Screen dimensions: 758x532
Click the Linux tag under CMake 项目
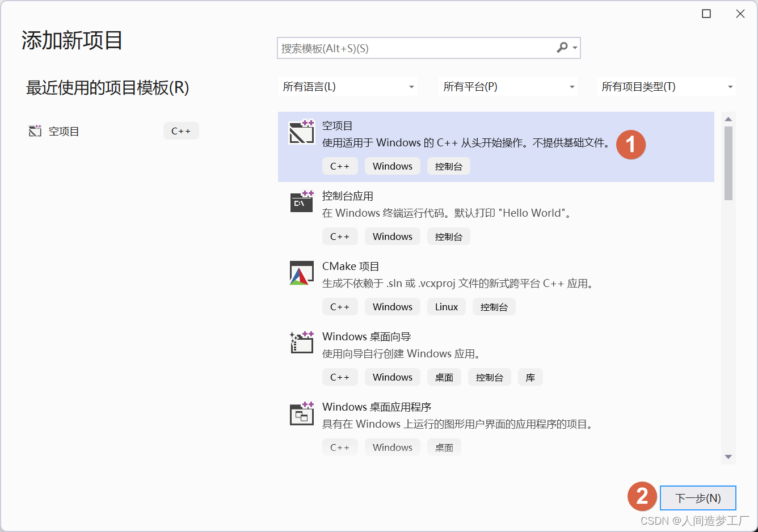446,306
